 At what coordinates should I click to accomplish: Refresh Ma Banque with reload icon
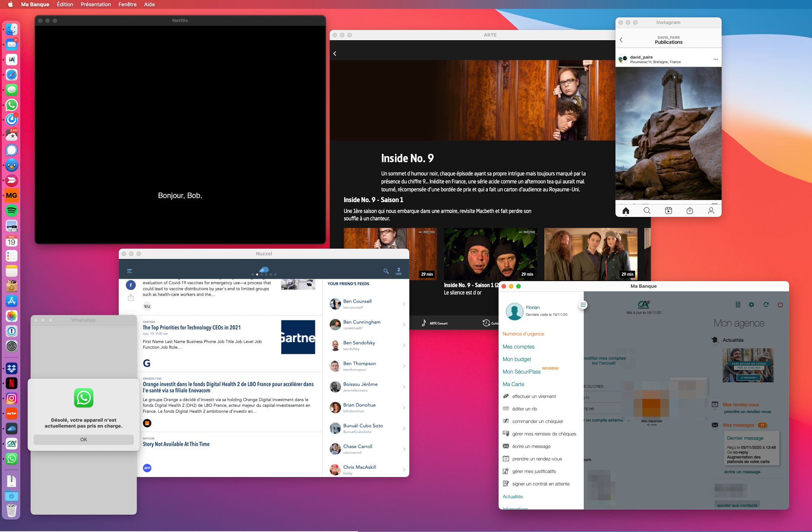tap(766, 305)
